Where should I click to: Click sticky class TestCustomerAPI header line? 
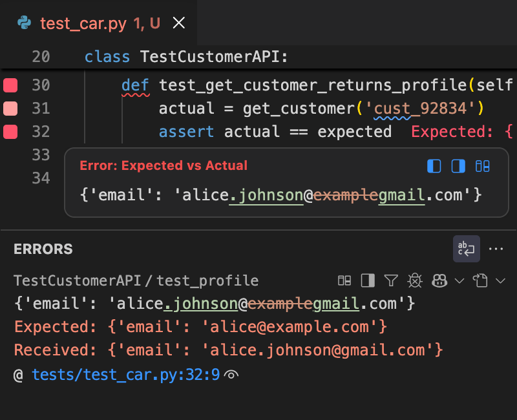258,57
